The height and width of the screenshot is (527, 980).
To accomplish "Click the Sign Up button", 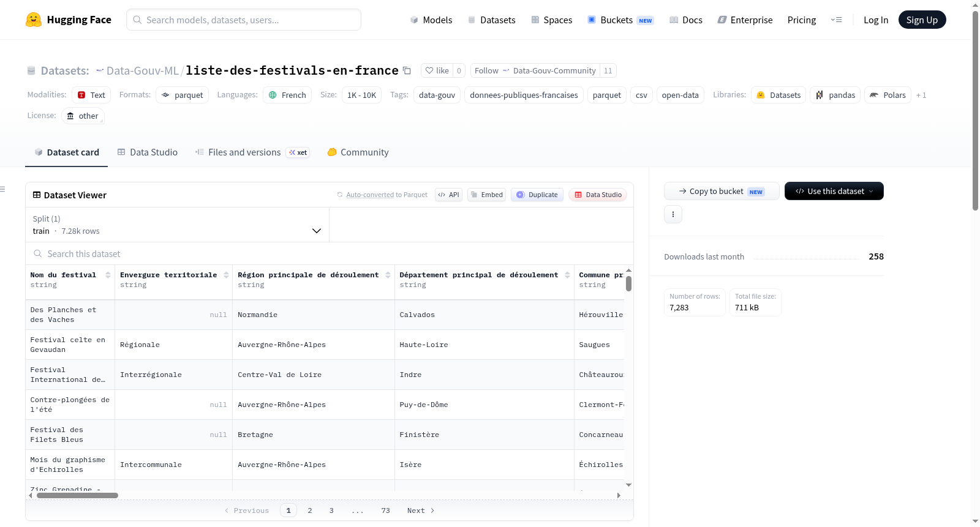I will pos(922,20).
